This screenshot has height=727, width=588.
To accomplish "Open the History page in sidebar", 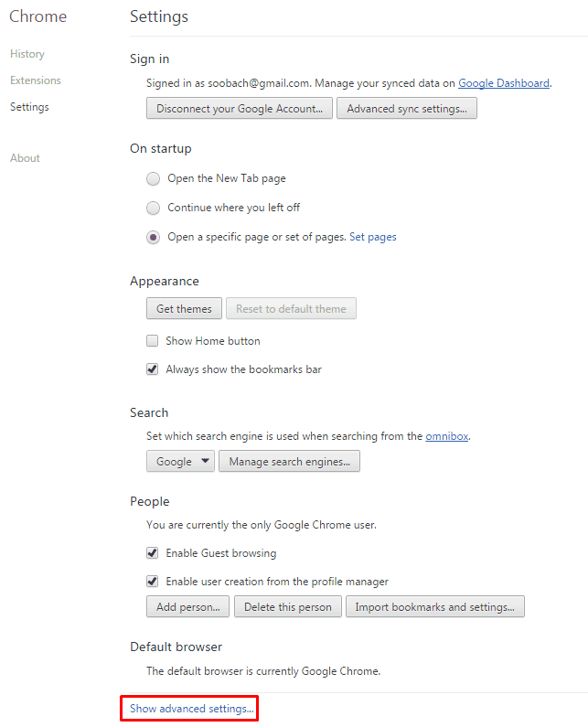I will 27,54.
